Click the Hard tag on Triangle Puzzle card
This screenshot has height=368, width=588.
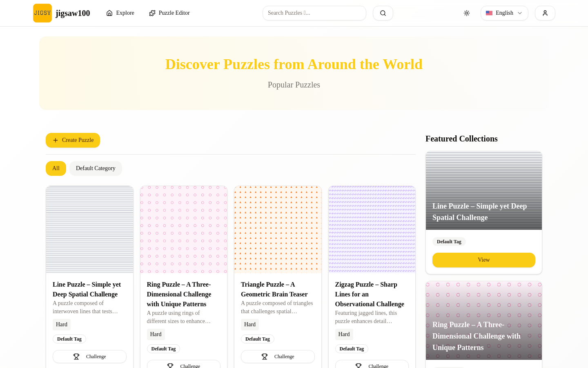click(x=250, y=325)
